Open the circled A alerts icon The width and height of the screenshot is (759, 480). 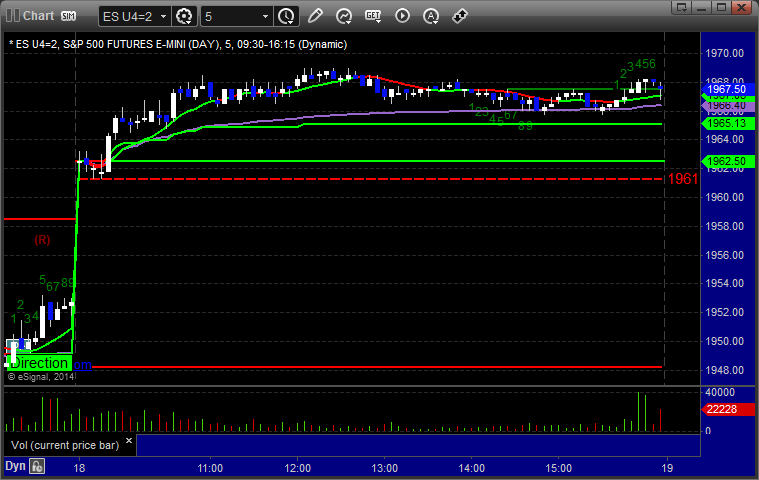[x=431, y=16]
